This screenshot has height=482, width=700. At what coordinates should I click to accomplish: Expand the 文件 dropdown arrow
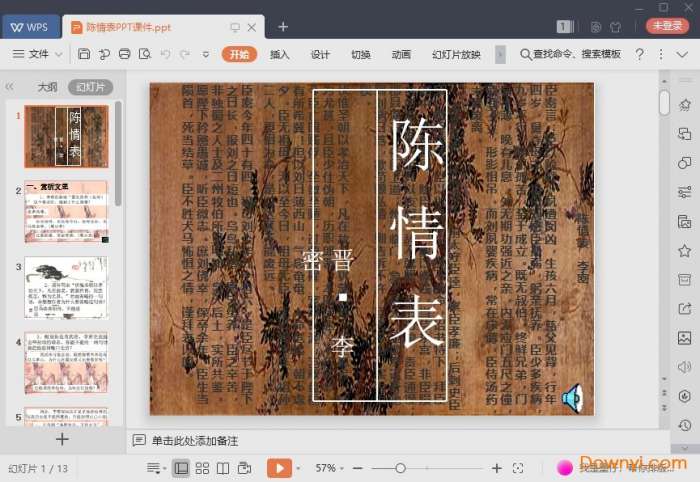[58, 54]
